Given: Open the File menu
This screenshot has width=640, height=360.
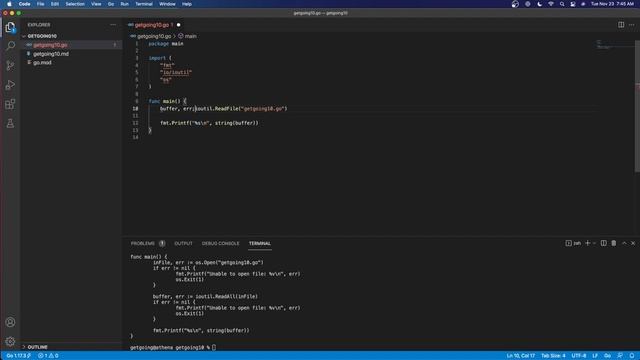Looking at the screenshot, I should (x=40, y=4).
